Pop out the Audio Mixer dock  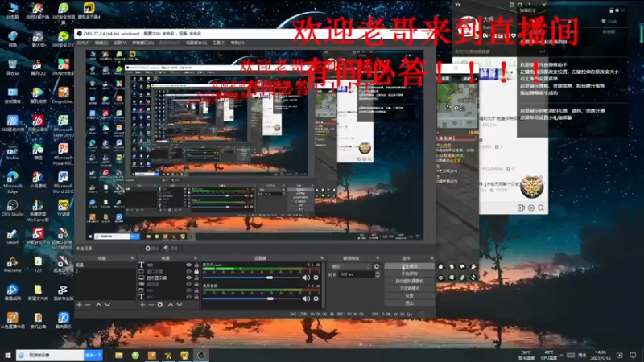[x=322, y=258]
